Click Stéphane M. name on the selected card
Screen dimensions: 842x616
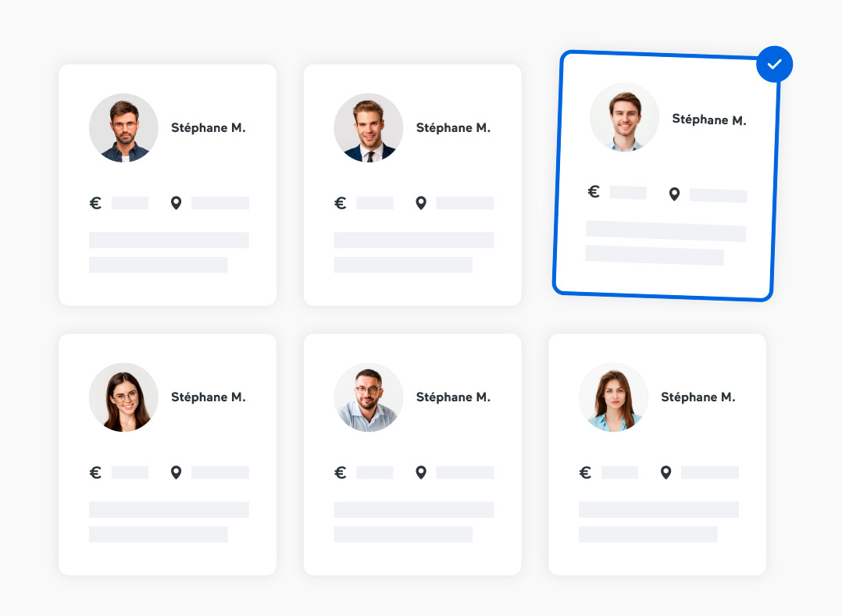point(709,119)
